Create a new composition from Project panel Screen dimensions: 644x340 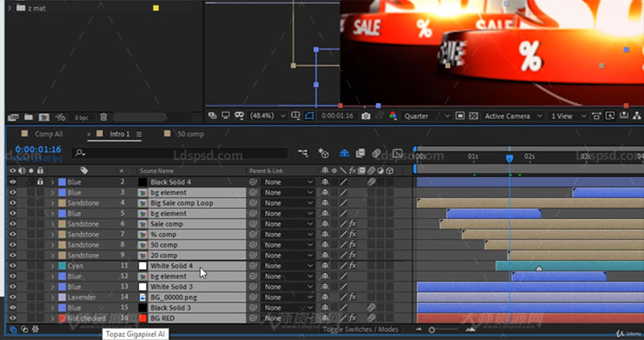pyautogui.click(x=44, y=118)
